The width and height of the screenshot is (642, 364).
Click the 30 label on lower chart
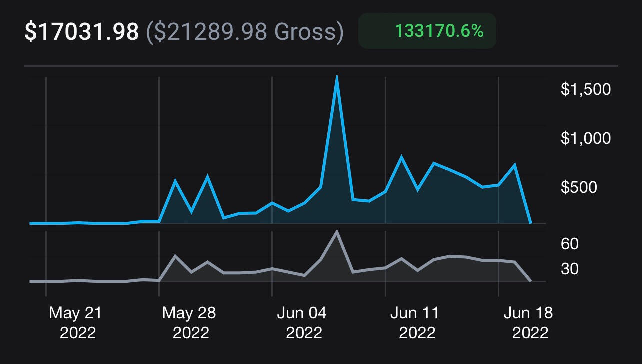point(569,269)
